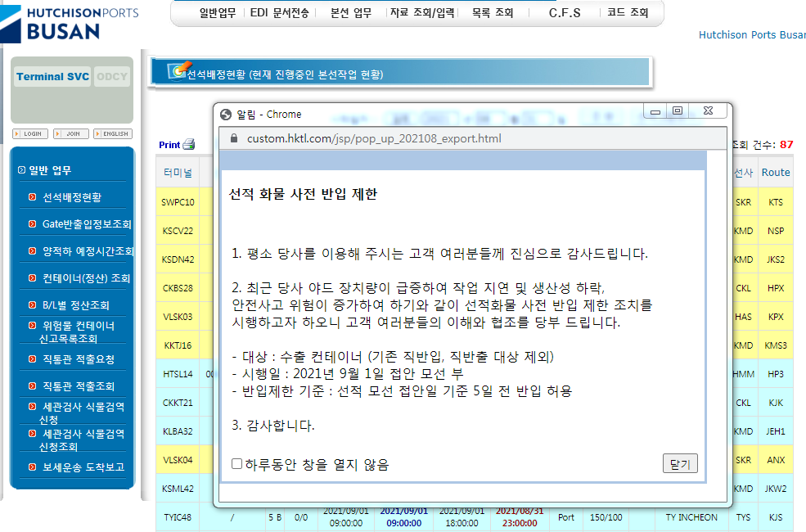Open the EDI 문서전송 top menu
The height and width of the screenshot is (532, 806).
point(279,13)
